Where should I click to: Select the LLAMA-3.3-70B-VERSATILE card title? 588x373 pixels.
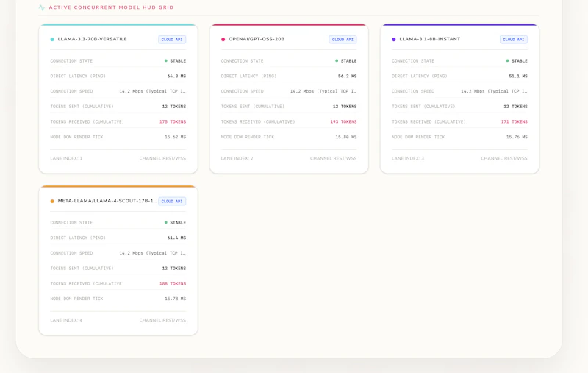(93, 39)
